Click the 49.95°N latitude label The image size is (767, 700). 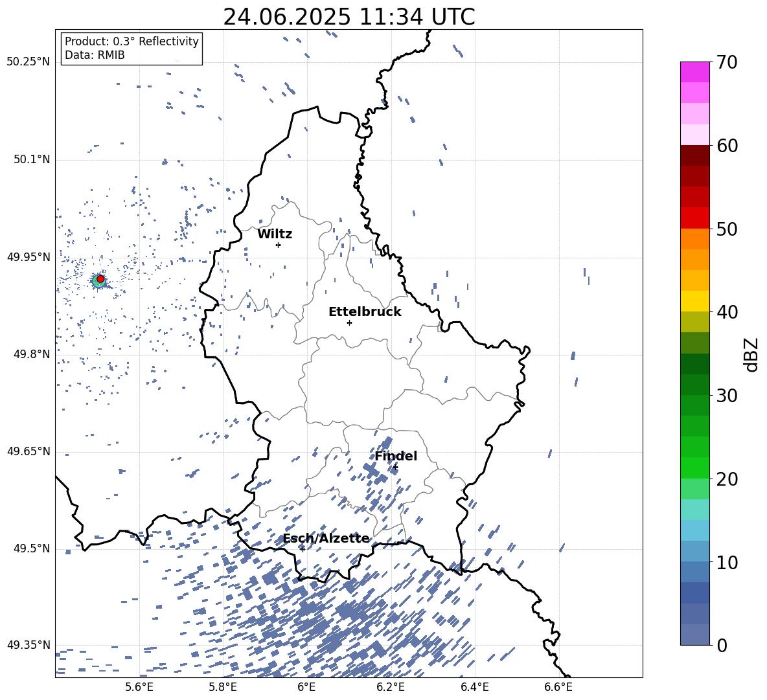coord(29,256)
